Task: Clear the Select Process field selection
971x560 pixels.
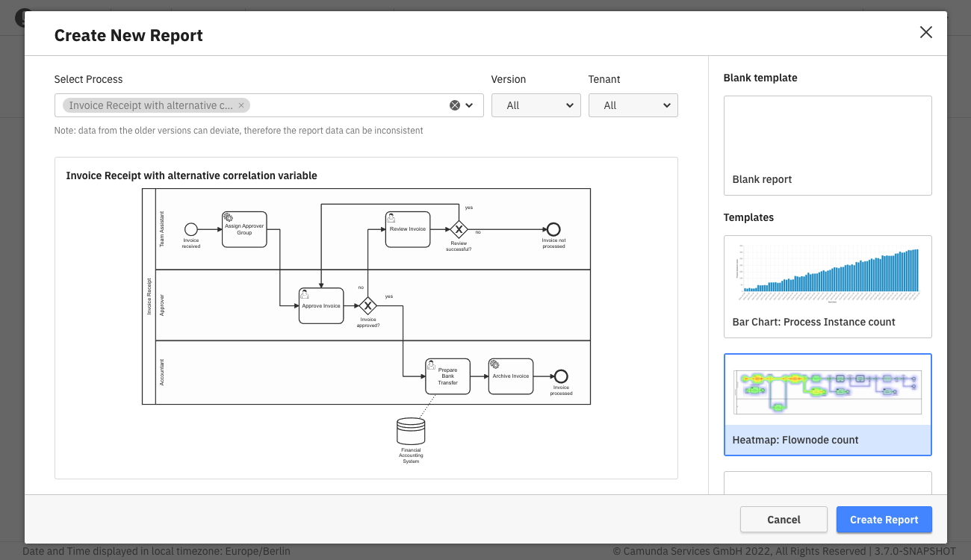Action: point(454,105)
